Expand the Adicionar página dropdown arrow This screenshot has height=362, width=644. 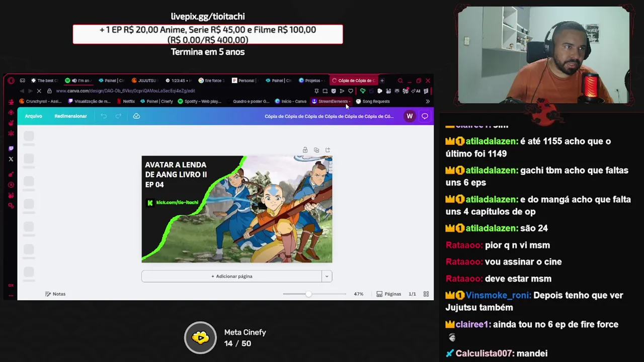pos(327,276)
